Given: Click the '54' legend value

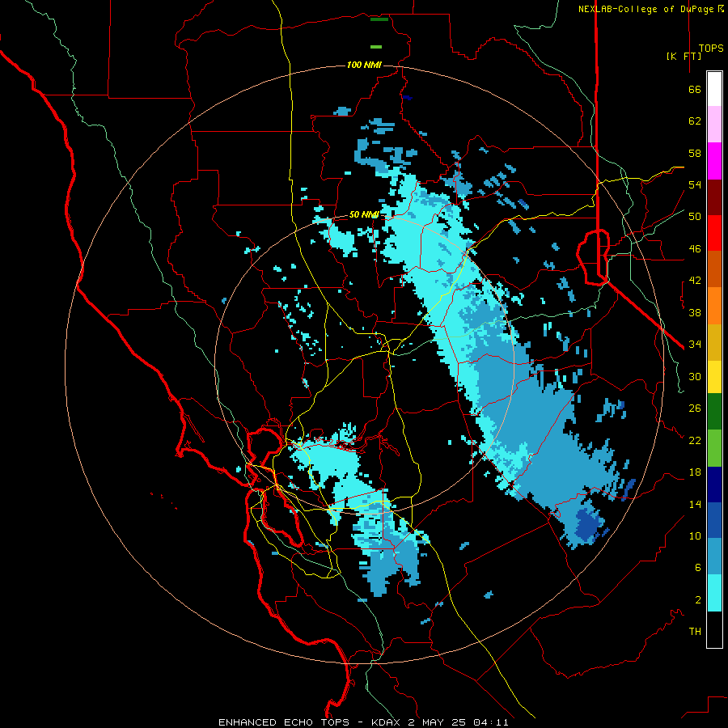Looking at the screenshot, I should (695, 184).
